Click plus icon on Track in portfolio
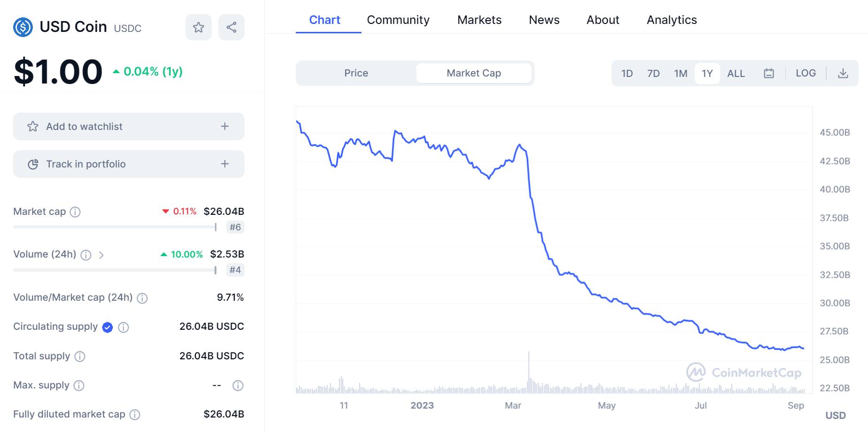868x433 pixels. coord(225,164)
